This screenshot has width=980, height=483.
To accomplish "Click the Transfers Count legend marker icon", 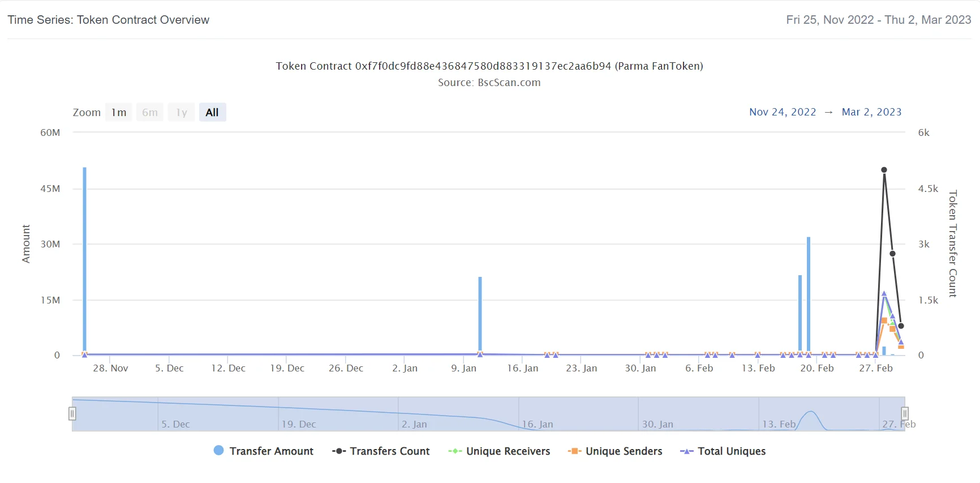I will [338, 451].
